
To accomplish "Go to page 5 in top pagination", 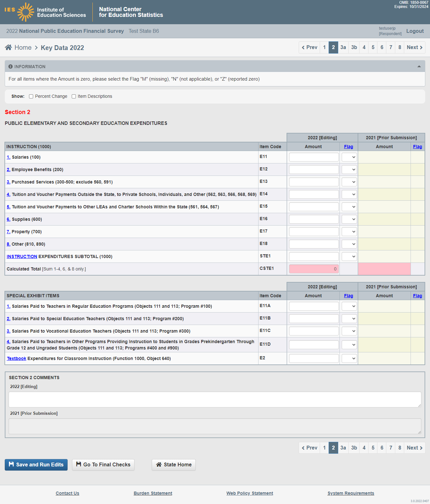I will pyautogui.click(x=373, y=47).
